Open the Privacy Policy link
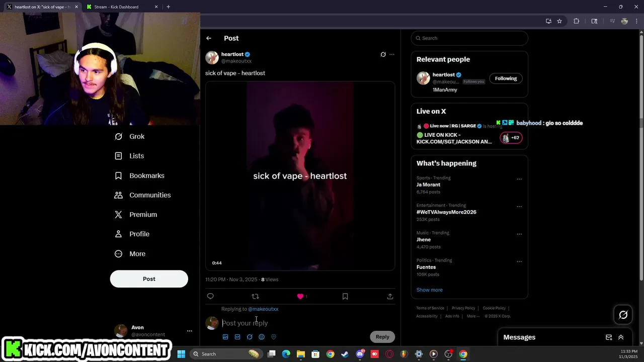644x362 pixels. pos(463,308)
